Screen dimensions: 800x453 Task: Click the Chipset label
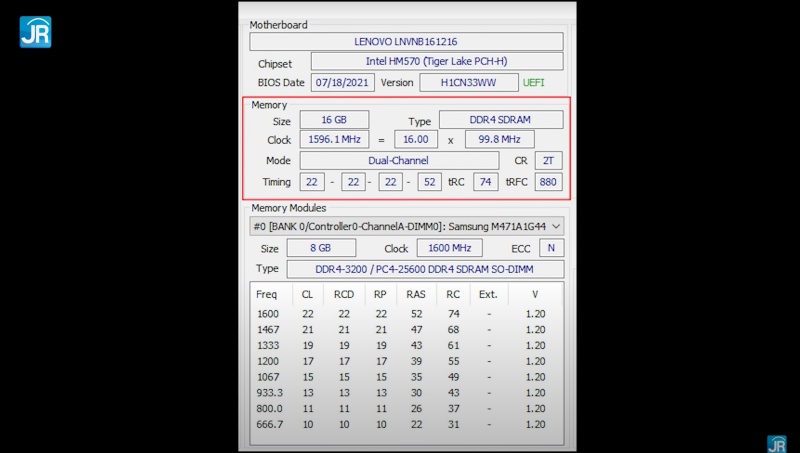[275, 64]
